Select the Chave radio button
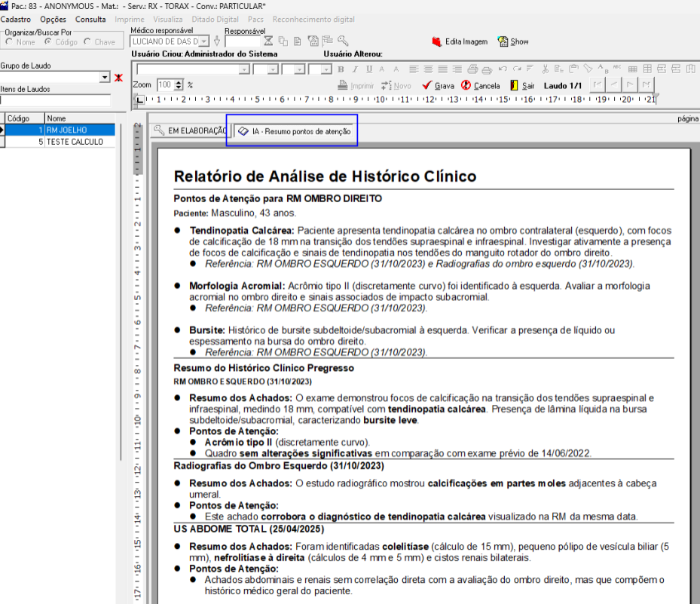This screenshot has width=700, height=604. pos(88,42)
